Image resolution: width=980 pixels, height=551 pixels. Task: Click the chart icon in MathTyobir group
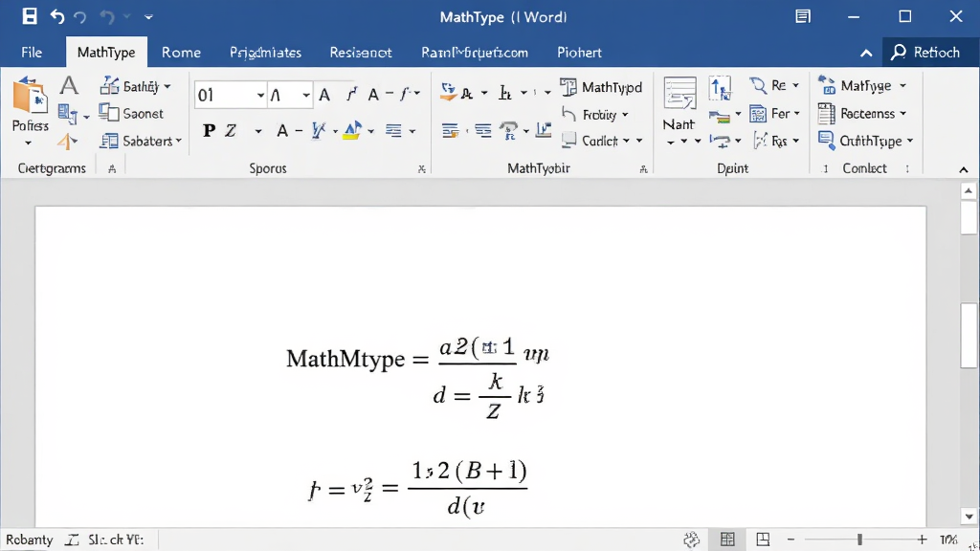coord(544,129)
